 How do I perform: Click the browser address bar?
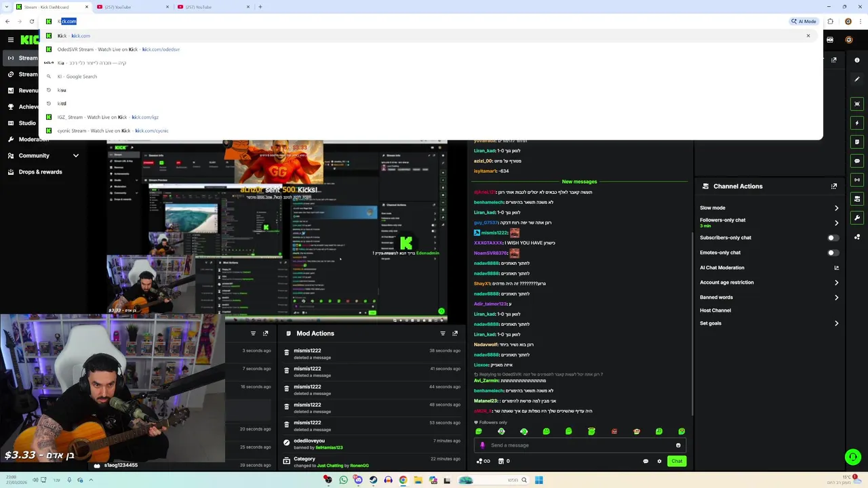[x=414, y=22]
